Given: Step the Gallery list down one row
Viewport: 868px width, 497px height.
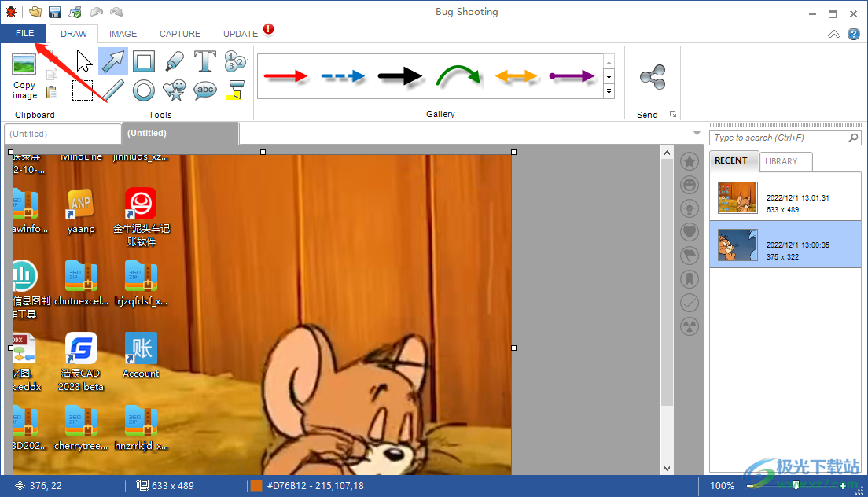Looking at the screenshot, I should (609, 78).
